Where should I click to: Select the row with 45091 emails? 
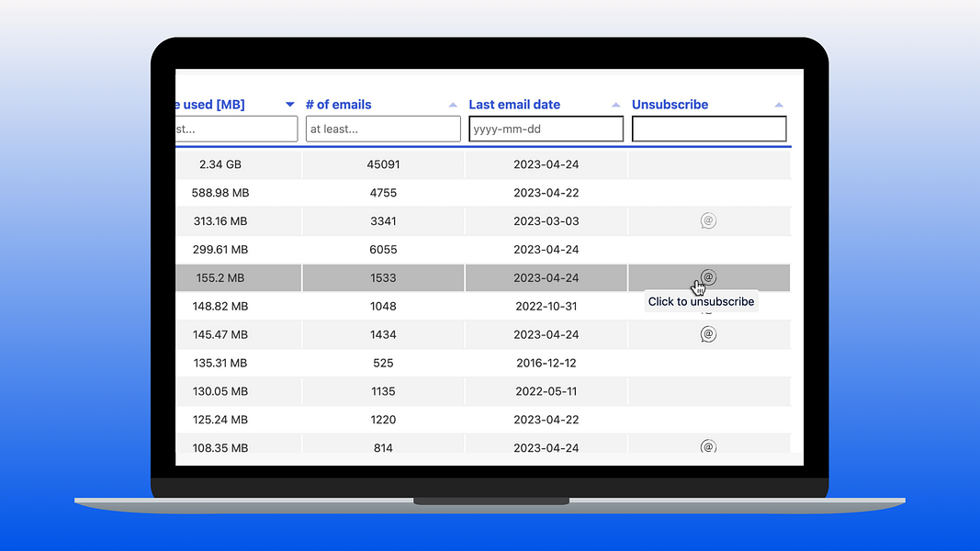click(383, 163)
